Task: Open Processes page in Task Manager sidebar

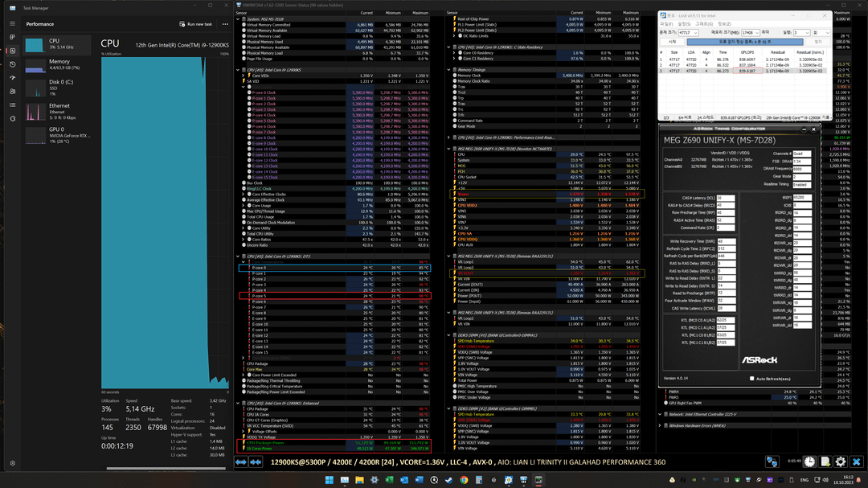Action: tap(12, 37)
